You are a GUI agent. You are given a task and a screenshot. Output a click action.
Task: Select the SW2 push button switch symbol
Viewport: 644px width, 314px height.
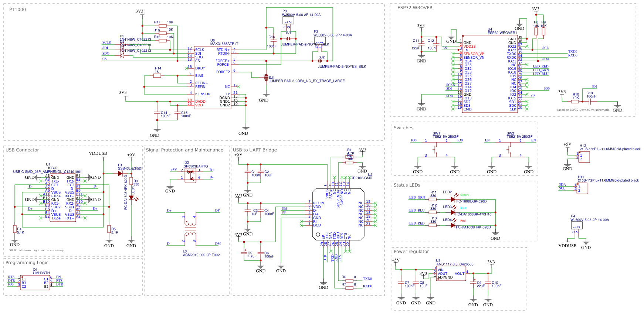click(x=510, y=148)
